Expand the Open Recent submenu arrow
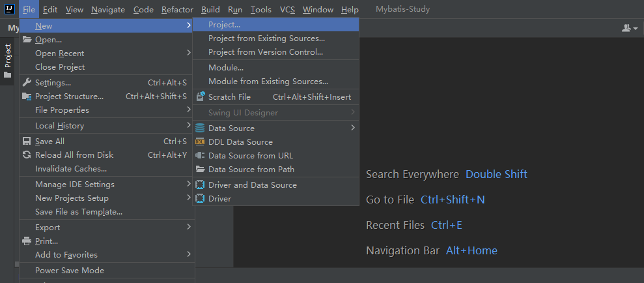 [189, 53]
